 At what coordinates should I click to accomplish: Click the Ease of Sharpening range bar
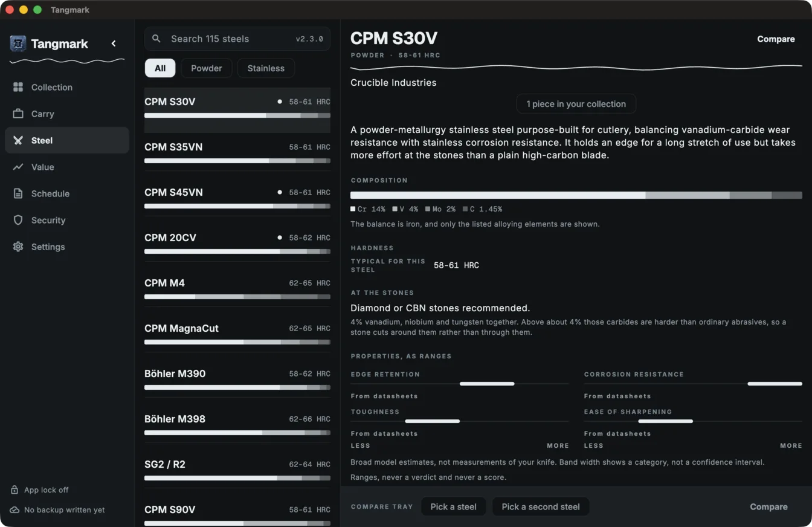693,421
